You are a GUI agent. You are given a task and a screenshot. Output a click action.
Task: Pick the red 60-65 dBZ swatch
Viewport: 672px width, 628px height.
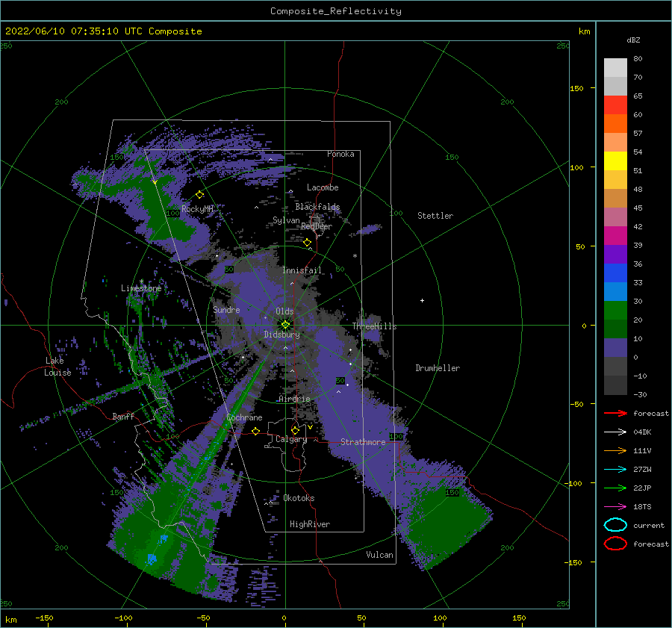tap(615, 105)
